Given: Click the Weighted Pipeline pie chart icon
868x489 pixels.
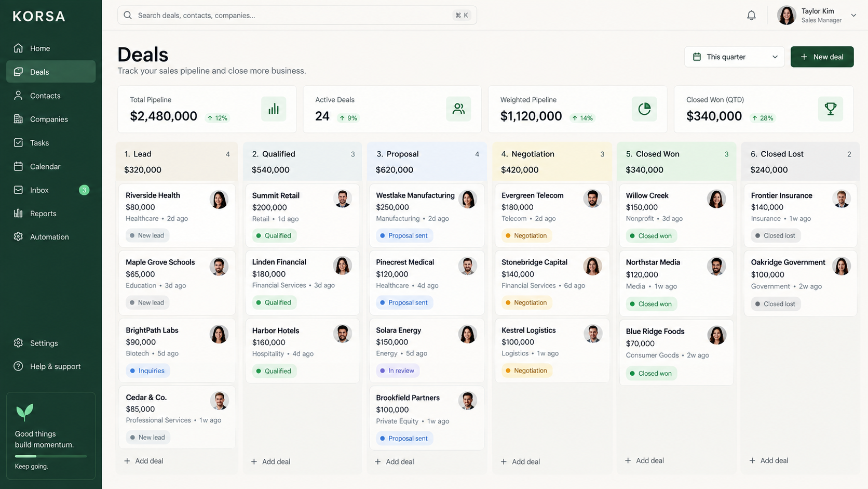Looking at the screenshot, I should coord(644,109).
